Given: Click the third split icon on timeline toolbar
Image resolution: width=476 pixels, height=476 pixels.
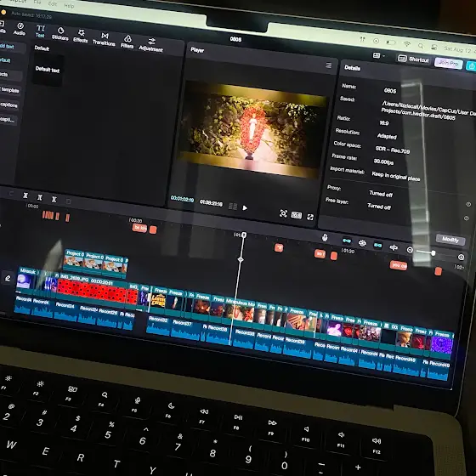Looking at the screenshot, I should coord(54,199).
